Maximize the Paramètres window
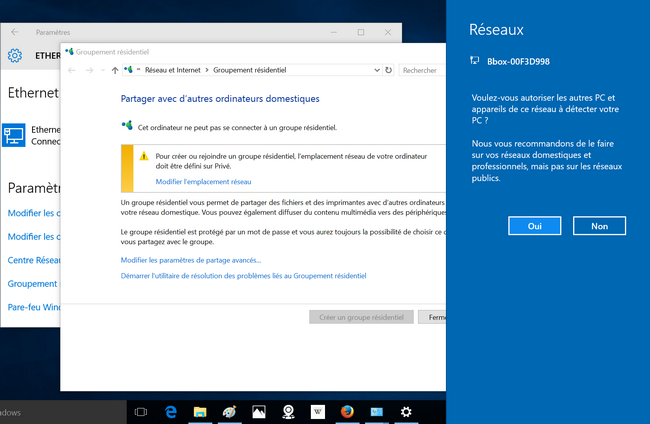This screenshot has height=424, width=650. [361, 32]
